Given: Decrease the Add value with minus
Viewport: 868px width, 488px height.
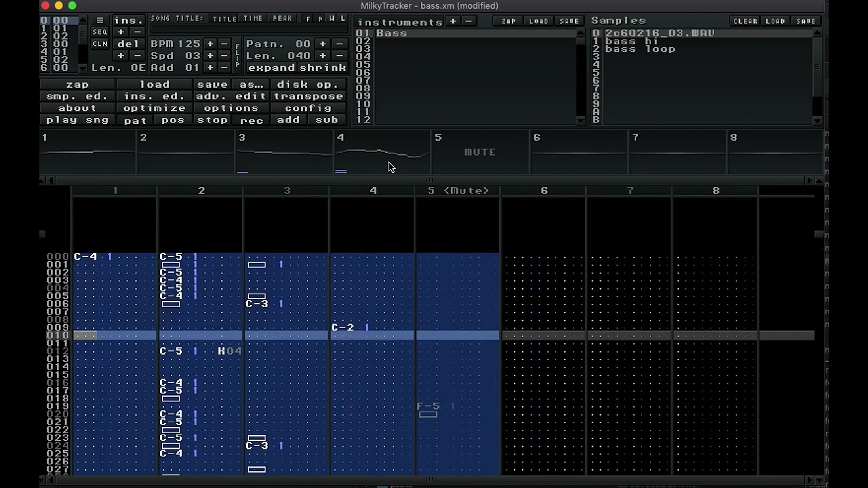Looking at the screenshot, I should [x=224, y=67].
